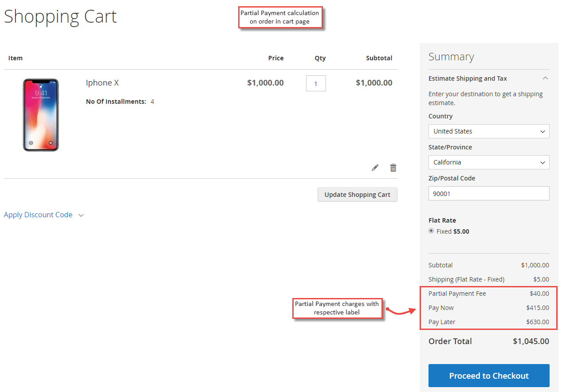The width and height of the screenshot is (562, 392).
Task: Open the Country dropdown showing United States
Action: [x=489, y=131]
